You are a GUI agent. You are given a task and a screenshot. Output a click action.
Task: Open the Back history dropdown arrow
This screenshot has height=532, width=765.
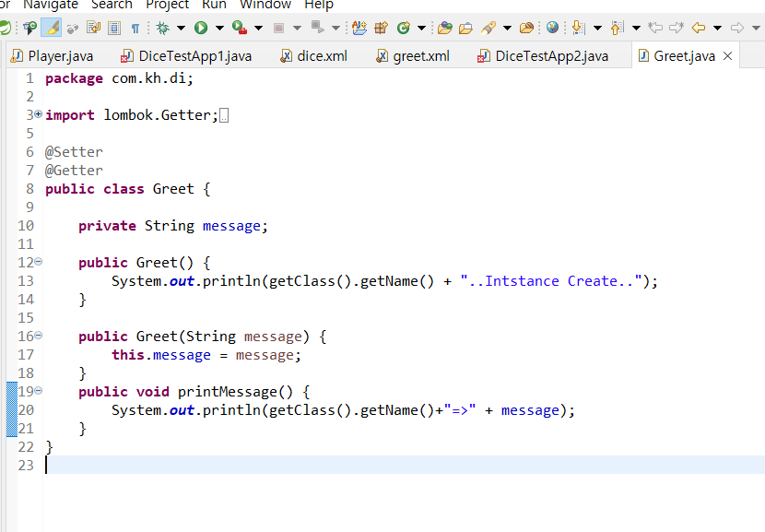[718, 29]
